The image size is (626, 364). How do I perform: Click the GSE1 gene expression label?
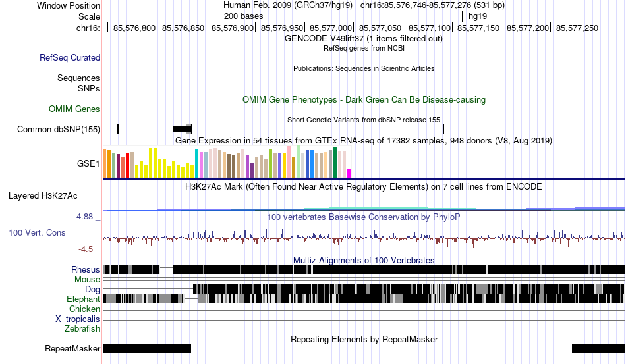tap(88, 163)
